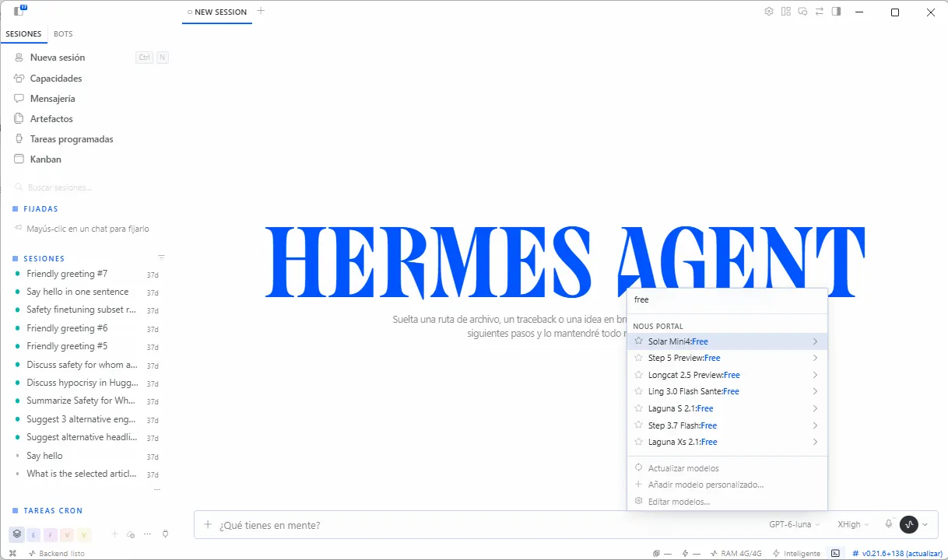
Task: Click the v0.21.6+138 (actualizar) link
Action: [897, 553]
